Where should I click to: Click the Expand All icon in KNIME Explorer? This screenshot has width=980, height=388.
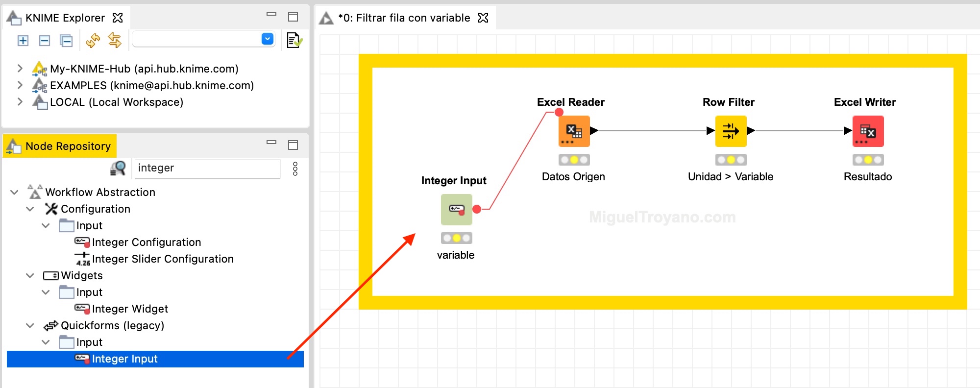pyautogui.click(x=23, y=41)
